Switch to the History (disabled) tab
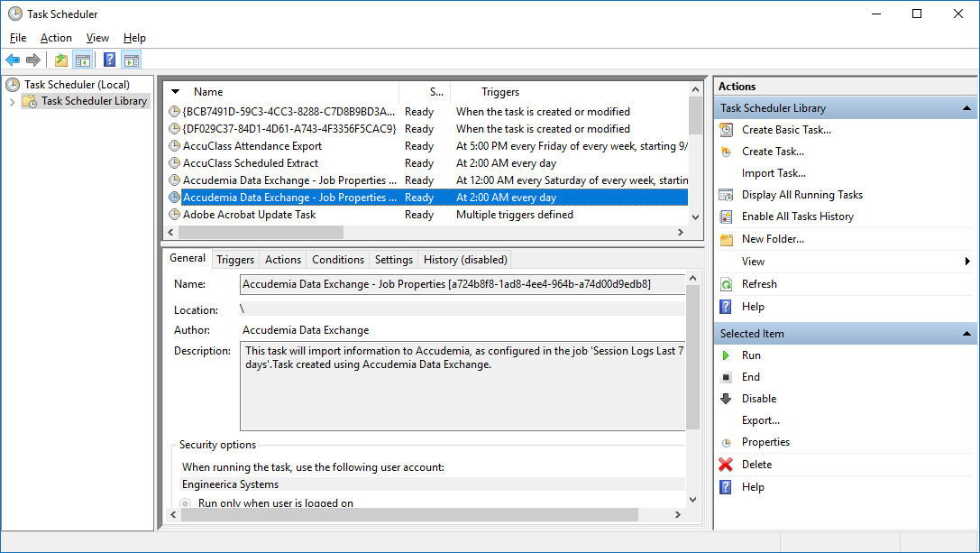The width and height of the screenshot is (980, 553). coord(465,260)
